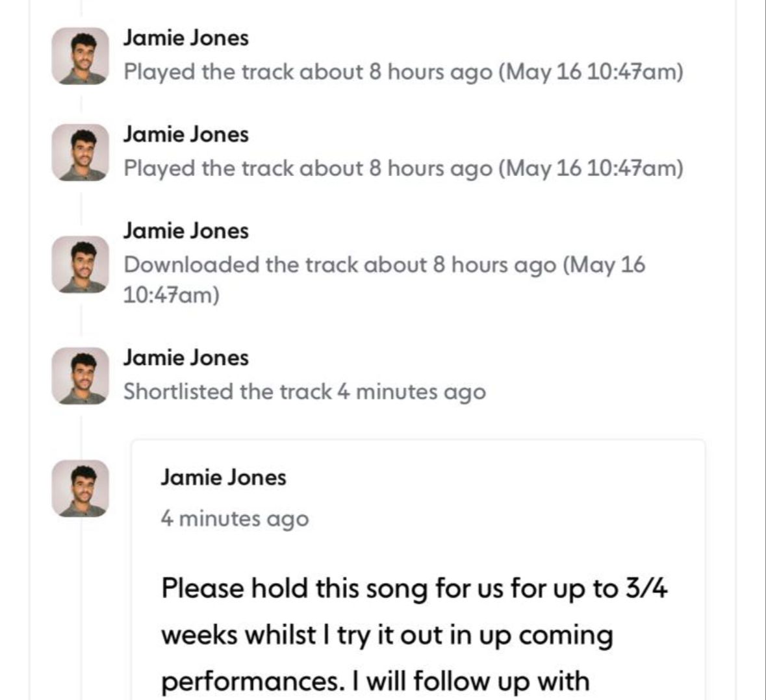Click Jamie Jones avatar on first Played entry
The image size is (766, 700).
pyautogui.click(x=81, y=56)
